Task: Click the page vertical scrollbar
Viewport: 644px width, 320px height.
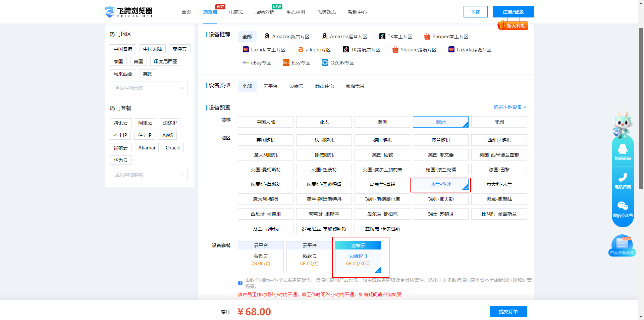Action: tap(641, 107)
